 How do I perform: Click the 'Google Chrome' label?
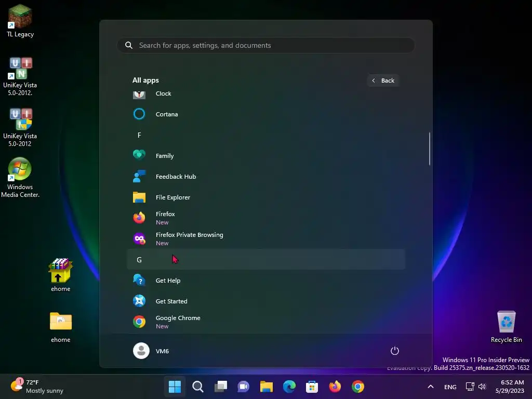178,318
